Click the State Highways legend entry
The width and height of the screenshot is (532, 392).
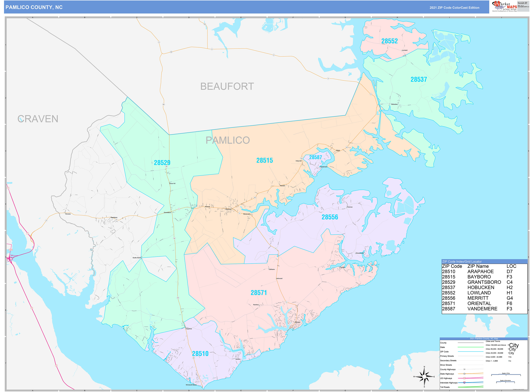pyautogui.click(x=447, y=374)
